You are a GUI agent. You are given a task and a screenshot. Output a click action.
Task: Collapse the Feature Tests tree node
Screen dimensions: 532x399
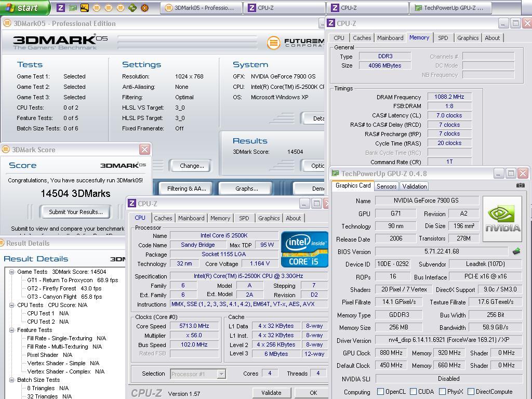click(11, 330)
